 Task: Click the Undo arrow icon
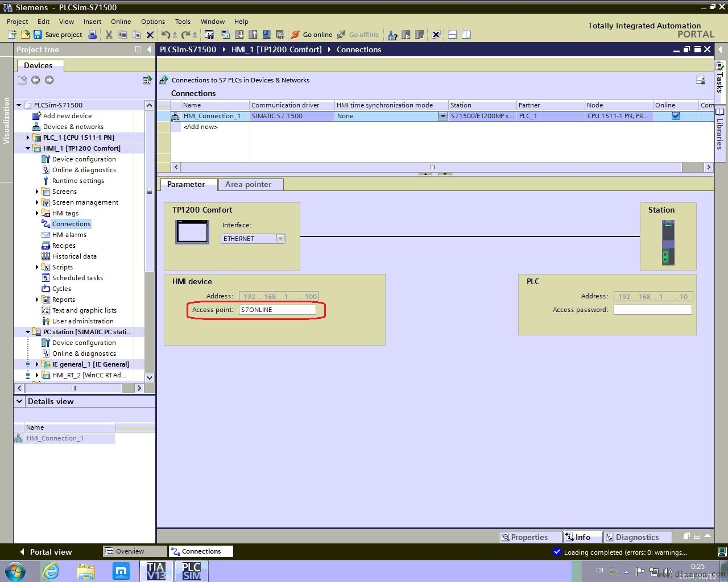[166, 35]
